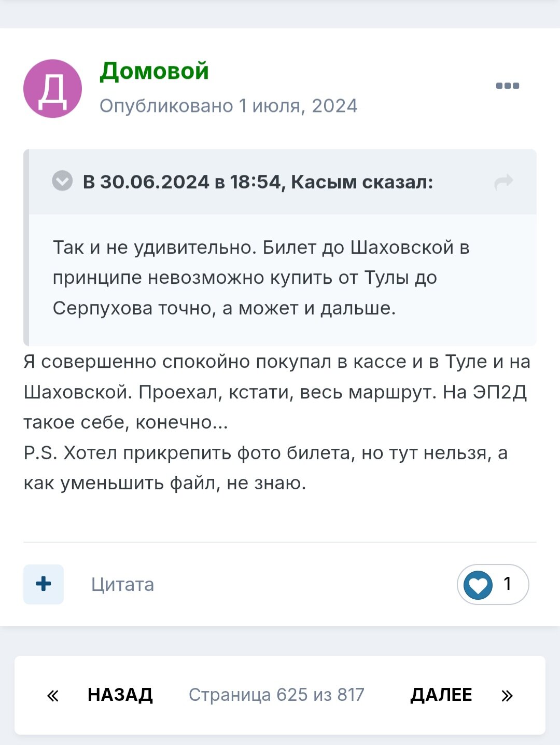Viewport: 560px width, 745px height.
Task: Go to the next page with ДАЛЕЕ
Action: coord(441,695)
